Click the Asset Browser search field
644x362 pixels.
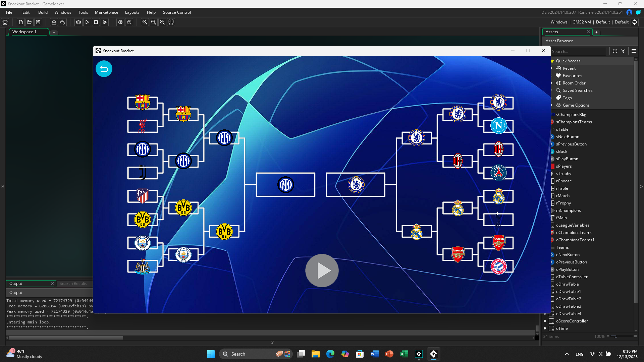[x=578, y=51]
